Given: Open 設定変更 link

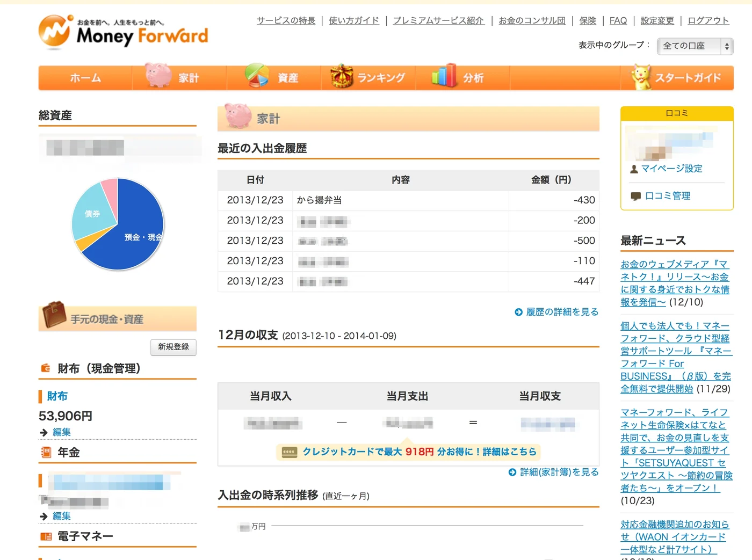Looking at the screenshot, I should coord(657,20).
